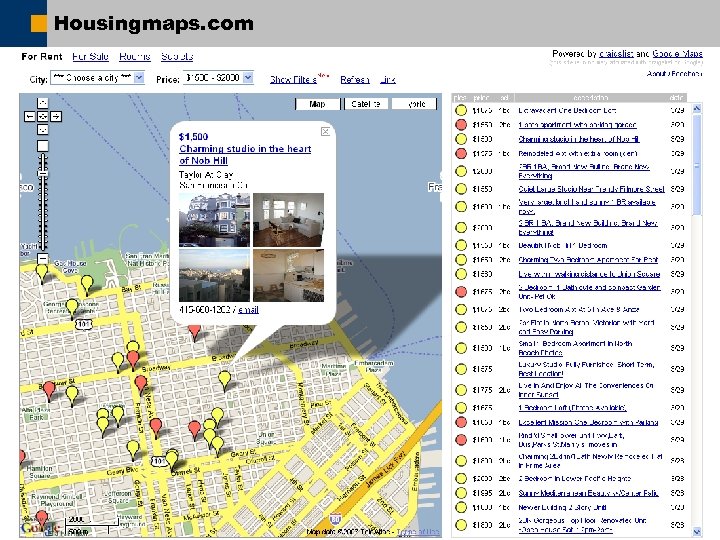Open 'Super Mediterranean Beauty' listing link
Viewport: 720px width, 540px height.
pos(588,493)
